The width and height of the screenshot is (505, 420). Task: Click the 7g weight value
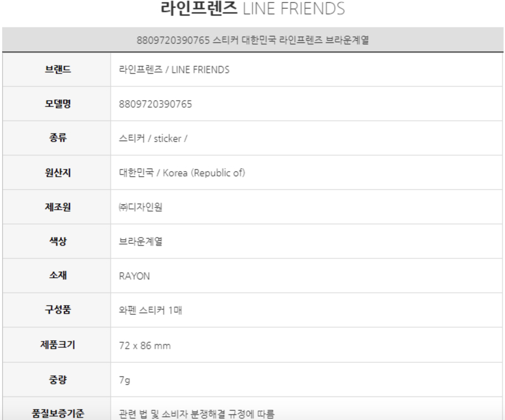(124, 380)
